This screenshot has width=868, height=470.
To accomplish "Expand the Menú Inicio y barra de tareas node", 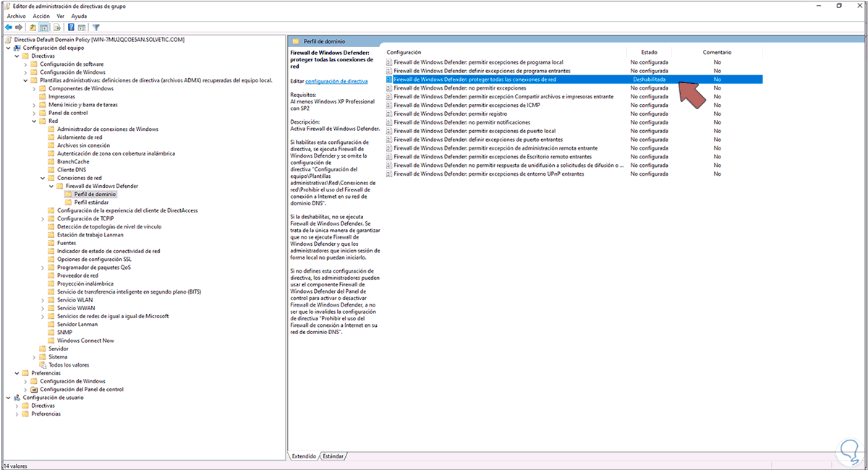I will click(x=34, y=105).
